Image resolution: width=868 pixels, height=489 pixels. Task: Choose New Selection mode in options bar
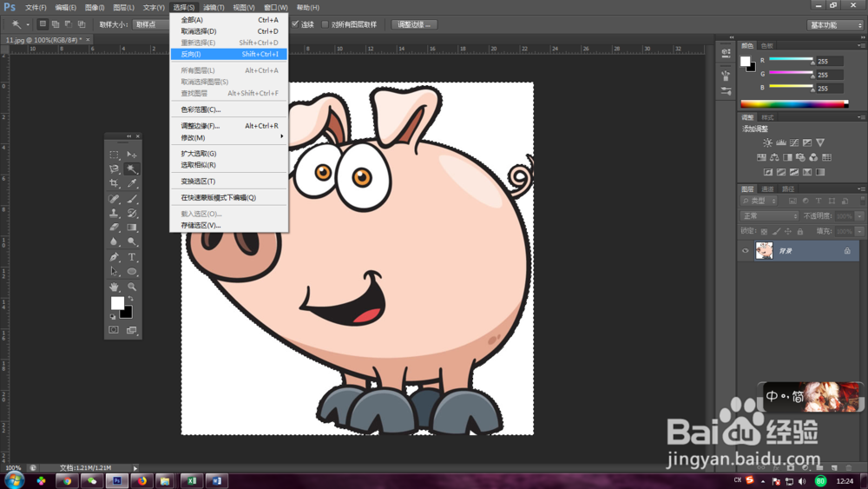point(43,24)
